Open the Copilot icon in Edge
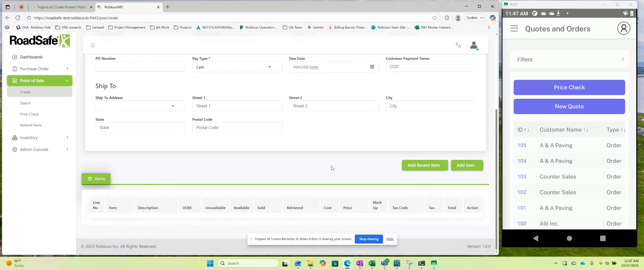 (x=492, y=18)
